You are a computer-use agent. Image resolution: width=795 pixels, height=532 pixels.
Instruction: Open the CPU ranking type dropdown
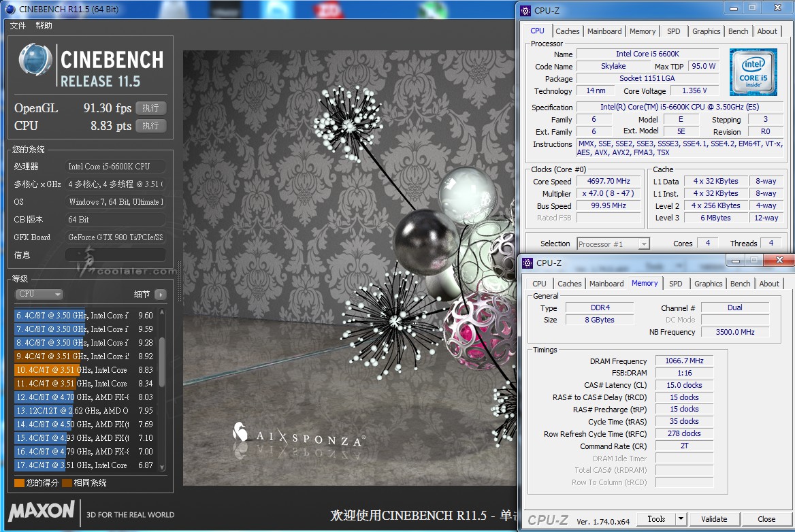point(39,294)
